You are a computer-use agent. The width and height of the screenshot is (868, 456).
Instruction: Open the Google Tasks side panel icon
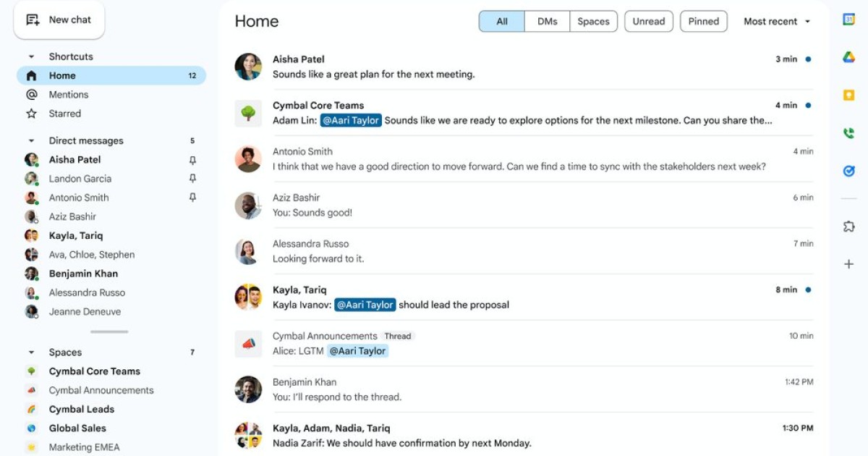click(848, 171)
